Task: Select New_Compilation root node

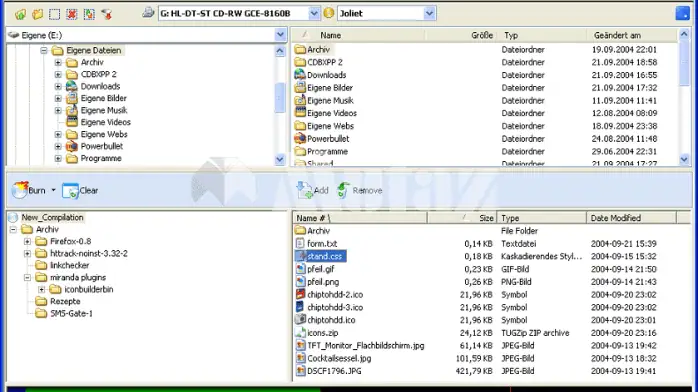Action: 52,218
